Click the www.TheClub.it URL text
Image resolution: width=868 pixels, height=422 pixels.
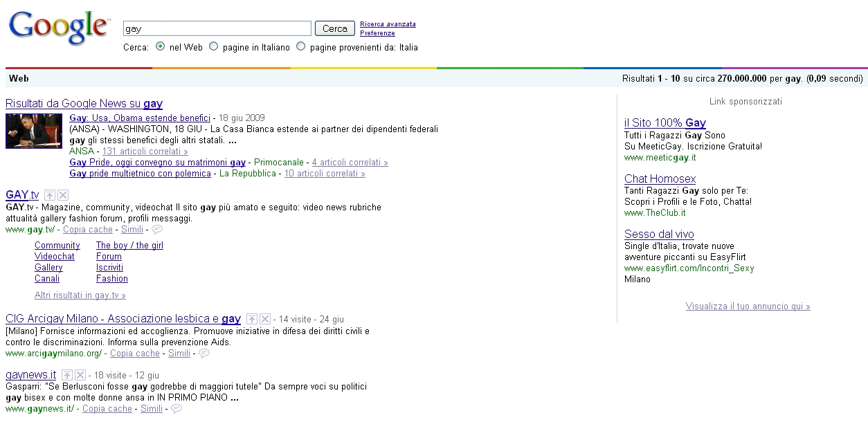point(655,213)
